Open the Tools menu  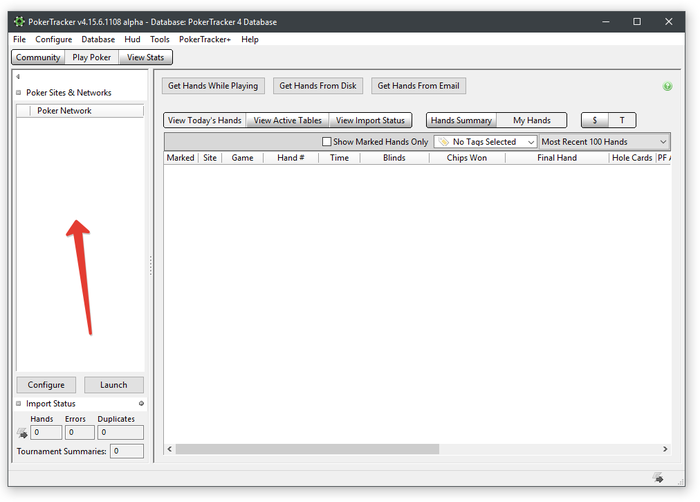click(159, 39)
